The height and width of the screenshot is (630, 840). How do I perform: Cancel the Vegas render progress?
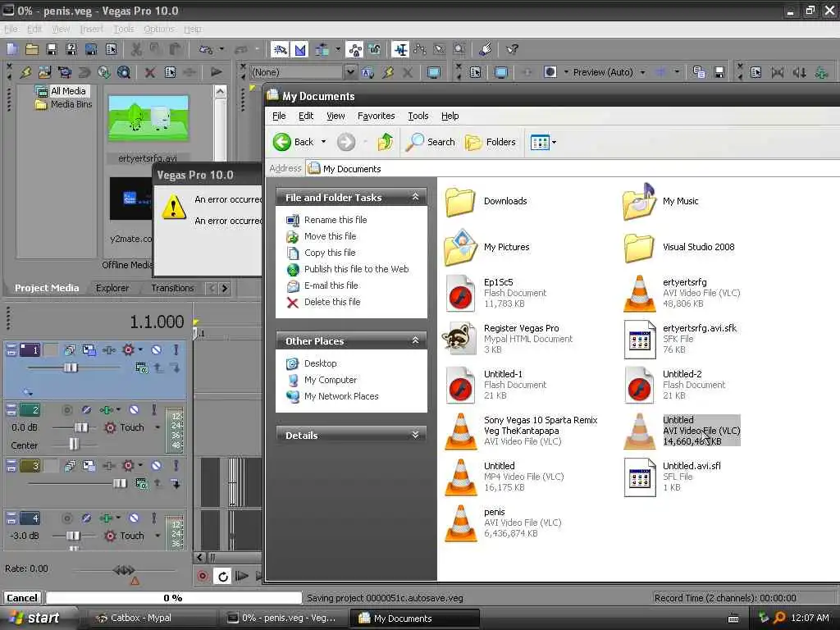click(x=22, y=598)
